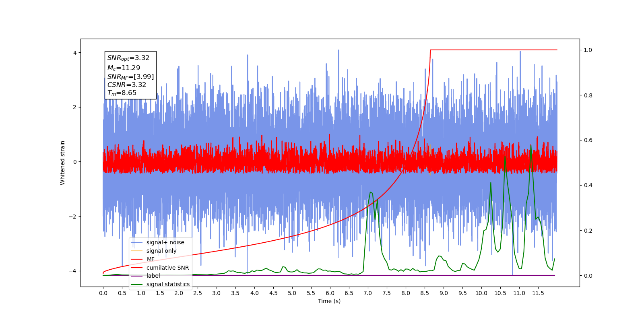Click the blue line swatch for signal+ noise
Screen dimensions: 644x322
[x=137, y=243]
